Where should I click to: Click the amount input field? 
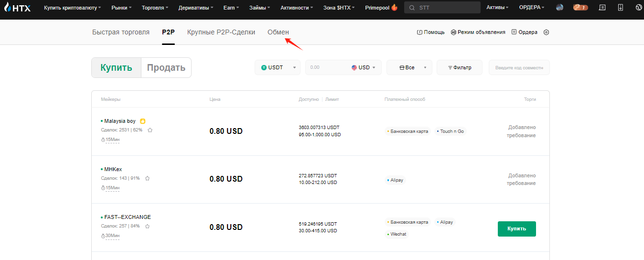(327, 68)
